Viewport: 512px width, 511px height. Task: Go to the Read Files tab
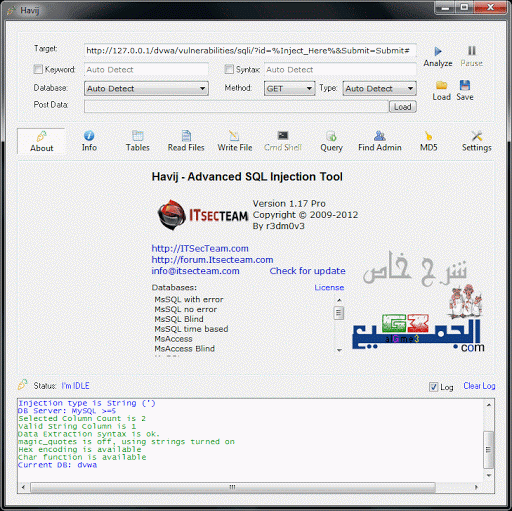tap(186, 141)
